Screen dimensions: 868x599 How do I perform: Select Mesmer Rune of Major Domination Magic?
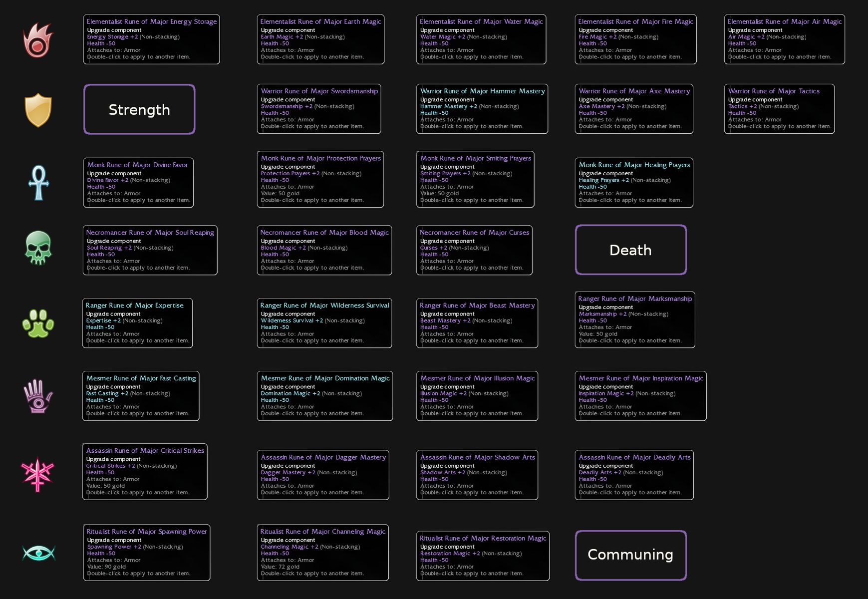click(324, 396)
